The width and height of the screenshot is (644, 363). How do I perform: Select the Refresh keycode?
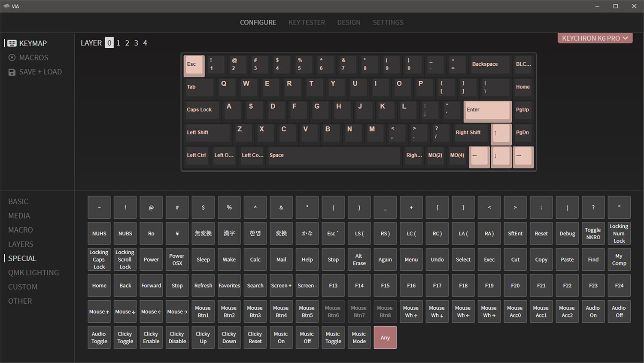coord(203,285)
